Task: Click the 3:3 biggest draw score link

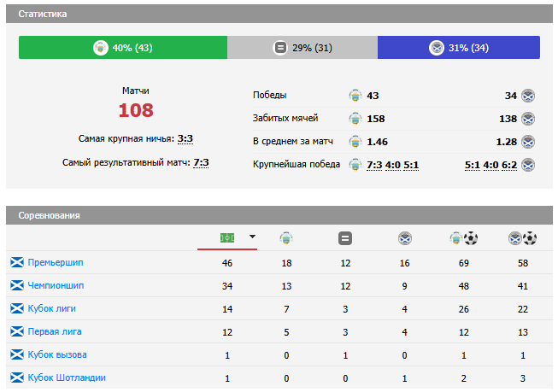Action: coord(185,138)
